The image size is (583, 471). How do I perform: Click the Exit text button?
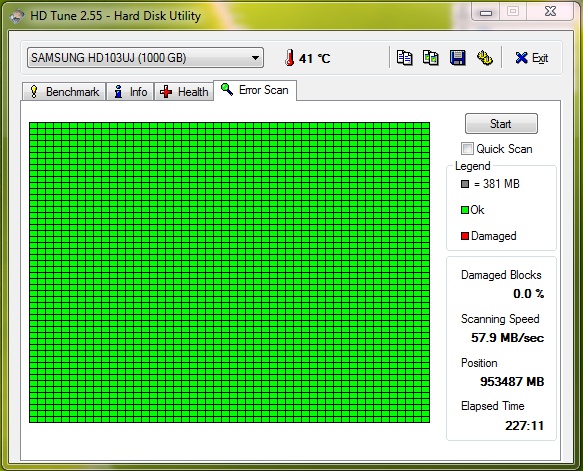tap(540, 58)
